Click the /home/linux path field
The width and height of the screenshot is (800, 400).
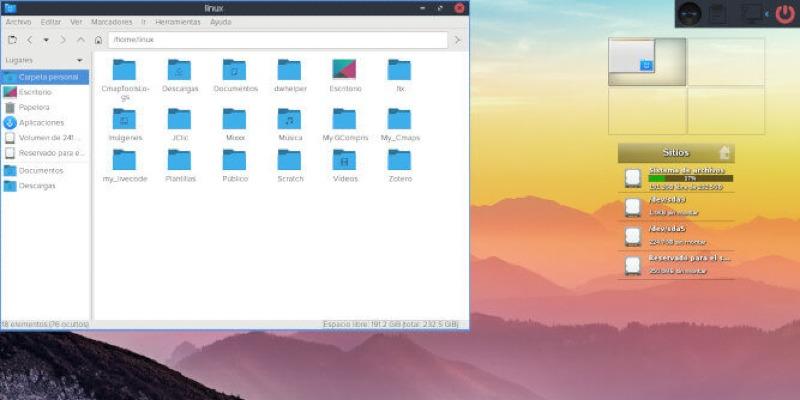[277, 40]
